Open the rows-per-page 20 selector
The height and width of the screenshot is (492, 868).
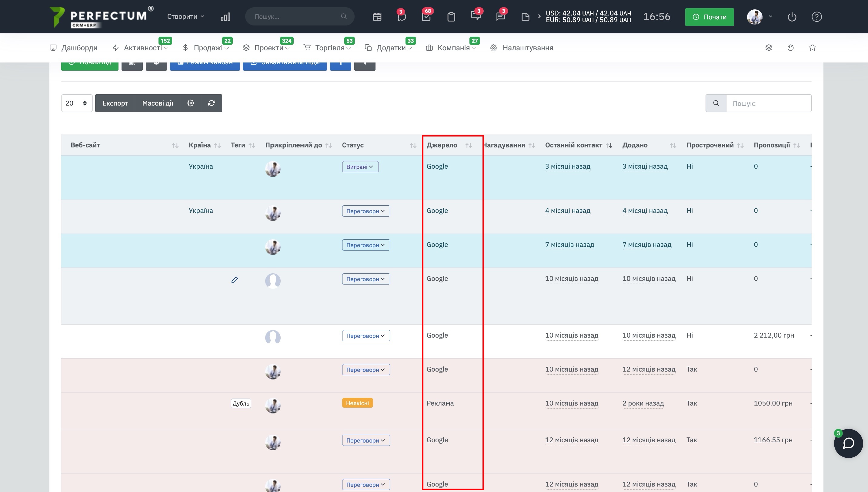click(77, 103)
